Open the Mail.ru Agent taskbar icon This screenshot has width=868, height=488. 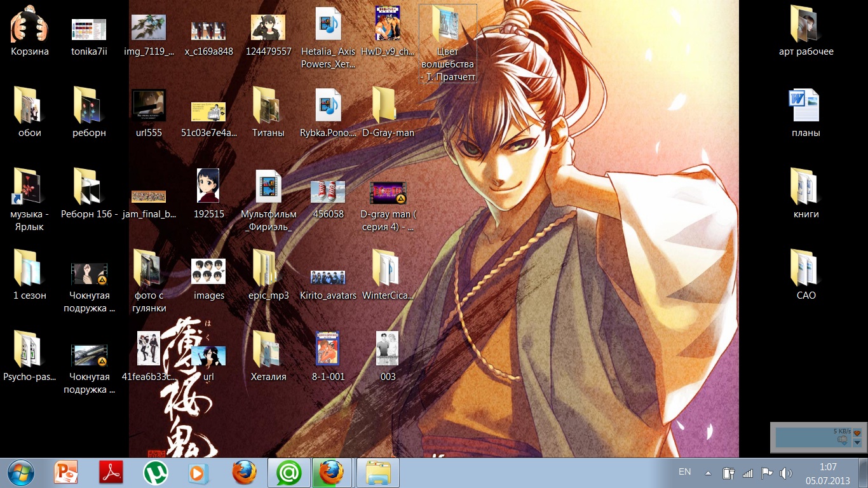(x=289, y=473)
